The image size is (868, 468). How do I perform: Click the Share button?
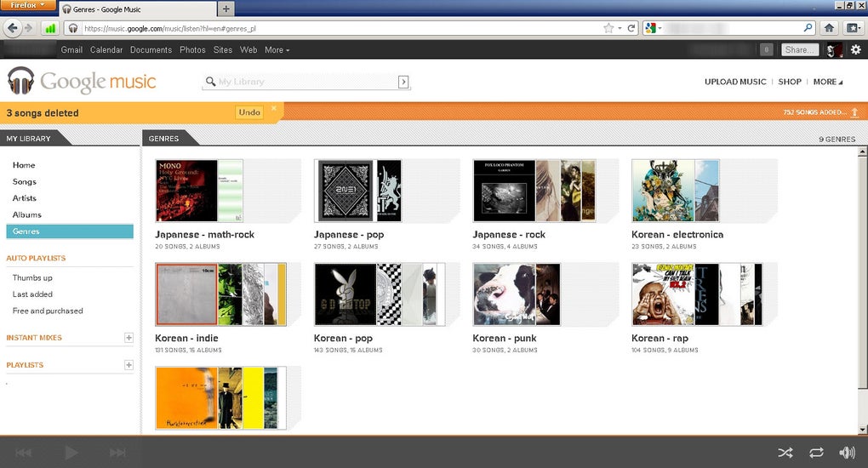pyautogui.click(x=799, y=49)
